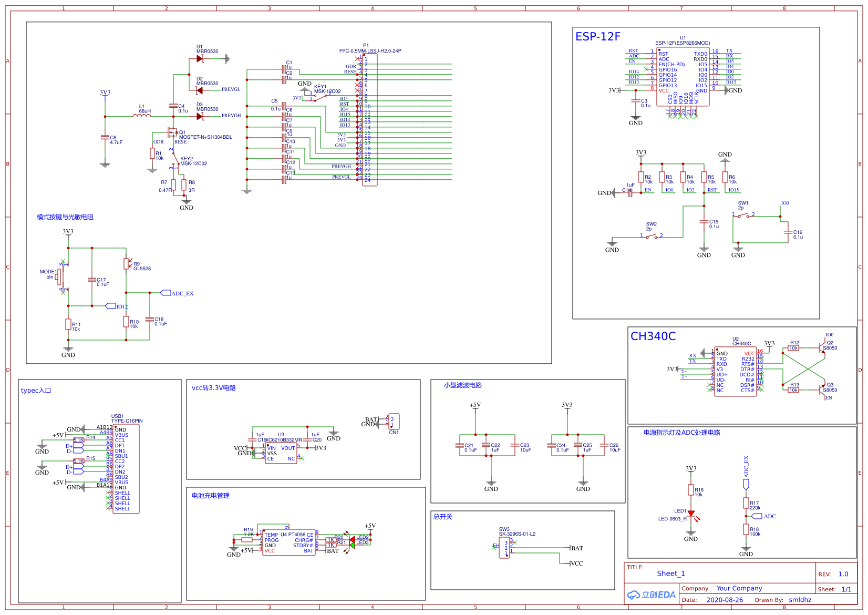The image size is (868, 615).
Task: Click the R8 3R resistor
Action: click(x=184, y=184)
